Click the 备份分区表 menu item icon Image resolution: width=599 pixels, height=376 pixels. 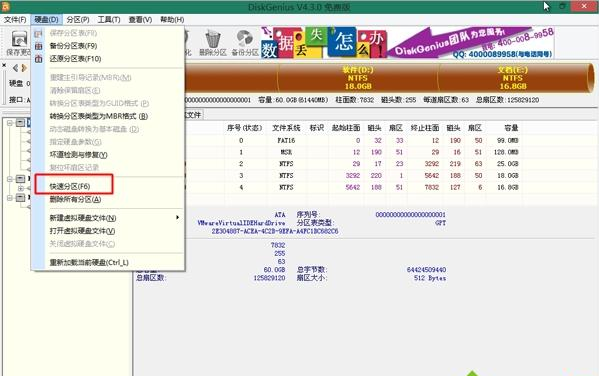(x=39, y=46)
